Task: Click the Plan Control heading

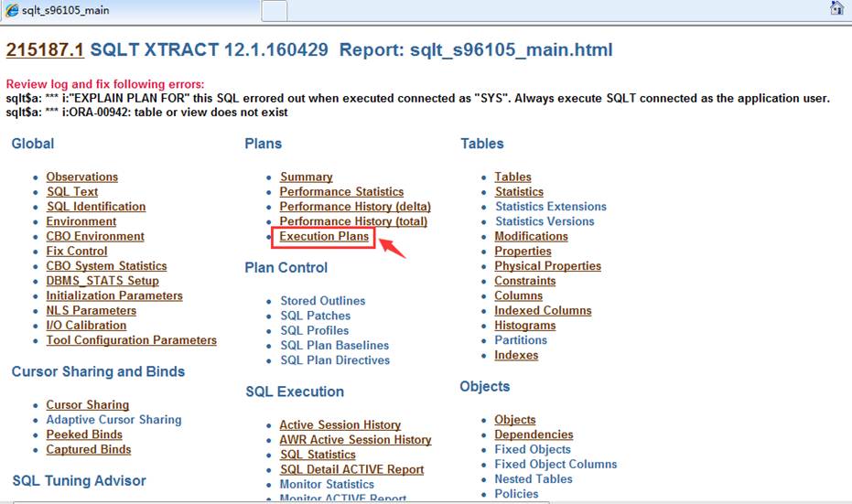Action: (286, 268)
